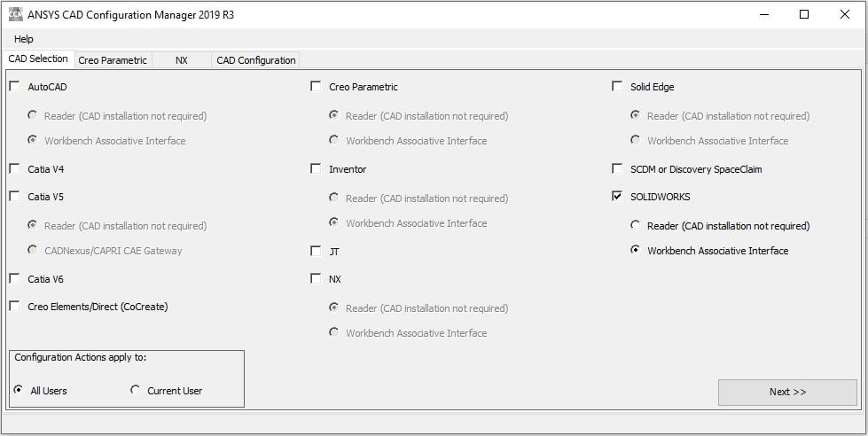This screenshot has height=436, width=868.
Task: Select NX Reader radio option
Action: point(333,308)
